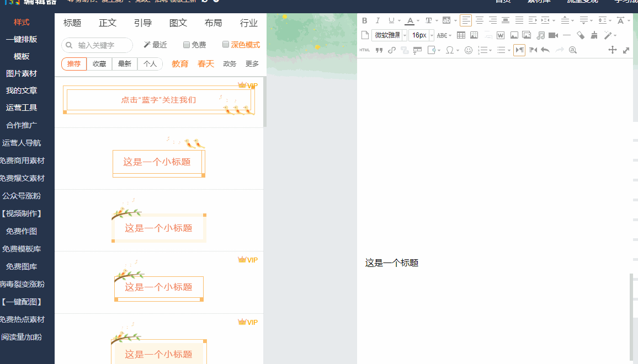Select the 教育 category link
The width and height of the screenshot is (638, 364).
(x=180, y=63)
